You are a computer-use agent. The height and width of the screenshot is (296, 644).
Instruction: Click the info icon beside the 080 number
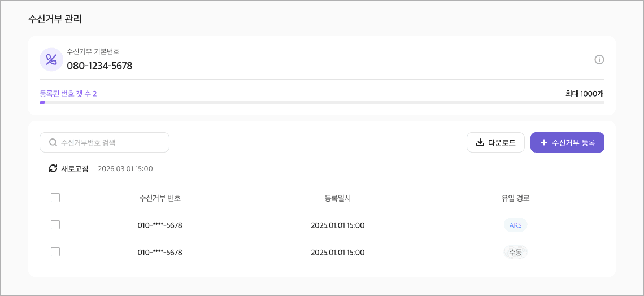[x=599, y=60]
